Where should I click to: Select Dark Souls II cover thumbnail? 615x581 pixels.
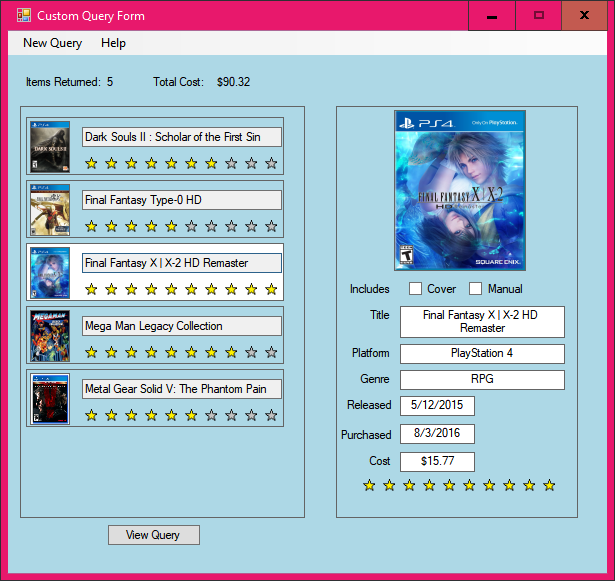point(50,147)
